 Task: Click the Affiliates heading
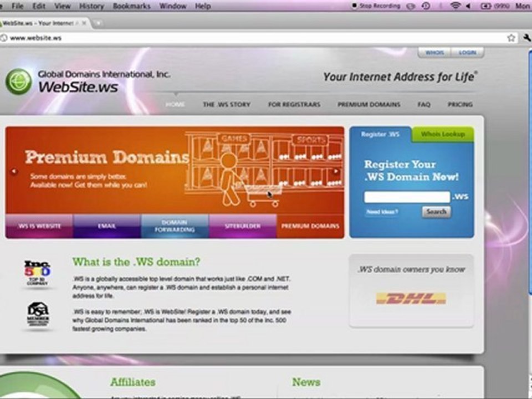132,382
